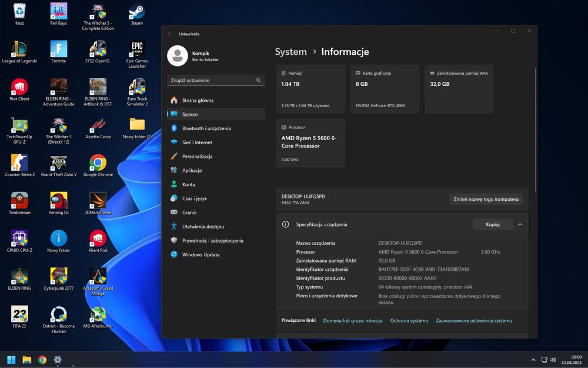Select the League of Legends icon

[19, 52]
